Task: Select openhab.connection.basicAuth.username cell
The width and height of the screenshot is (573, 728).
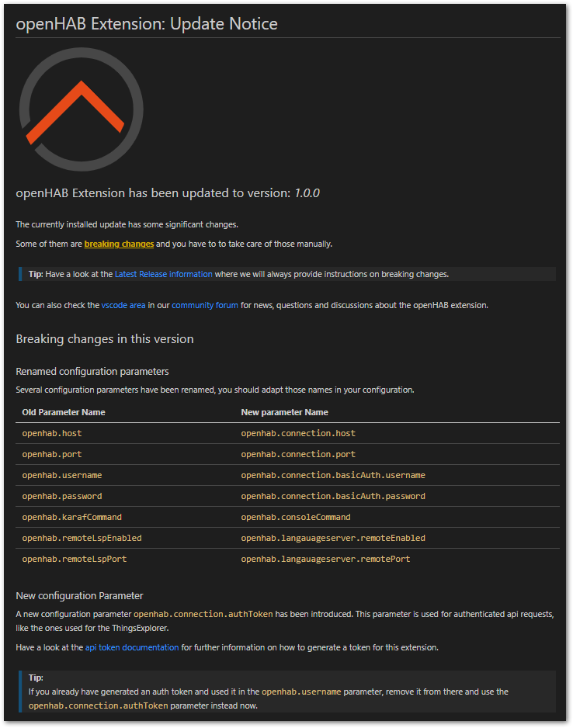Action: [x=333, y=475]
